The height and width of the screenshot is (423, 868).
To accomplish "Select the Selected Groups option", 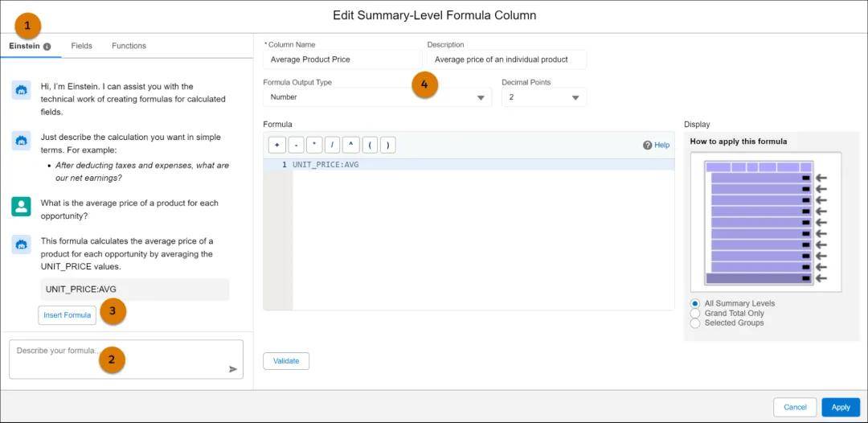I will click(695, 322).
